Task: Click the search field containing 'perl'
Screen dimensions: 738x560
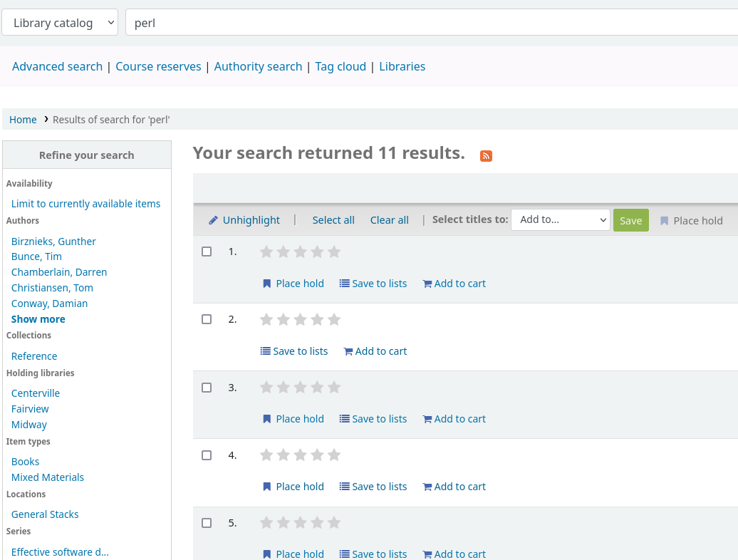Action: [x=427, y=23]
